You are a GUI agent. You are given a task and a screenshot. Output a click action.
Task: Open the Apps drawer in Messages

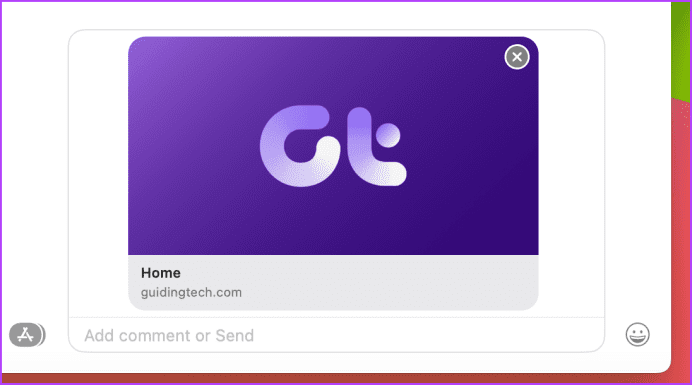pos(26,335)
